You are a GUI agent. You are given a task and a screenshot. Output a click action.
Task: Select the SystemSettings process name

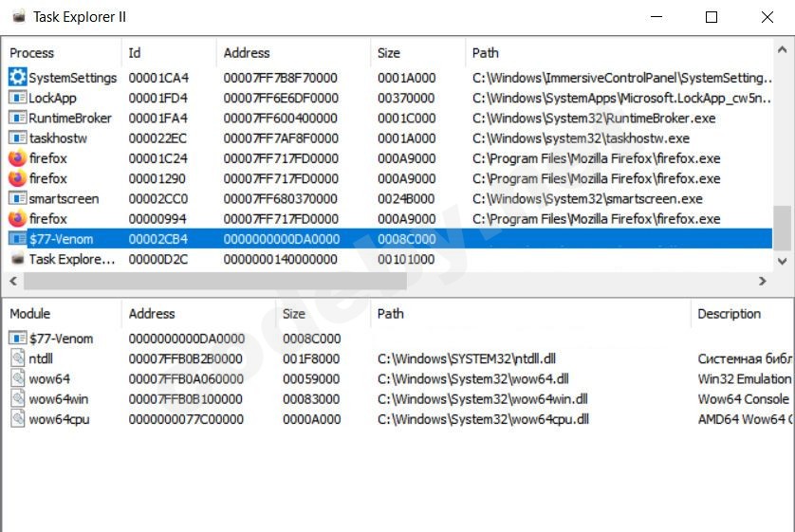click(72, 78)
